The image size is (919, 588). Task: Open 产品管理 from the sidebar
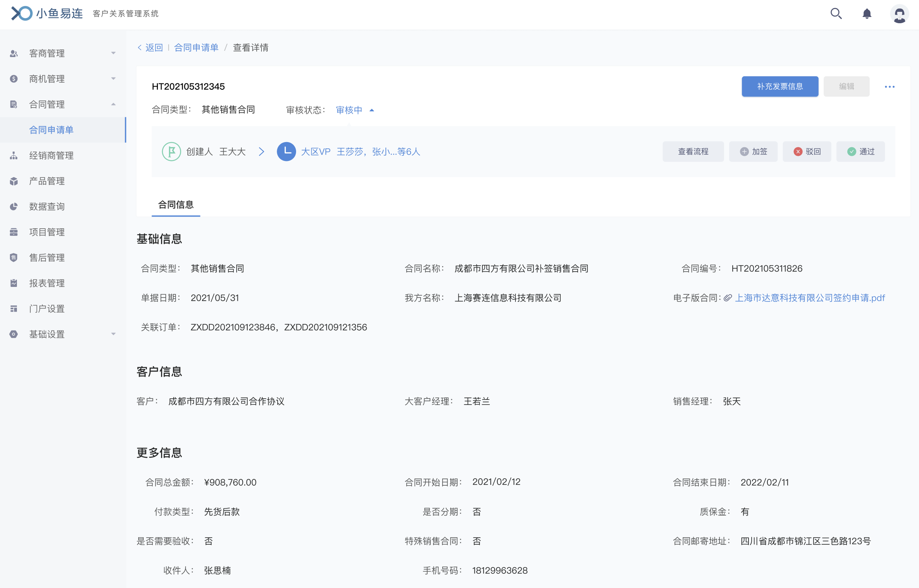coord(47,181)
